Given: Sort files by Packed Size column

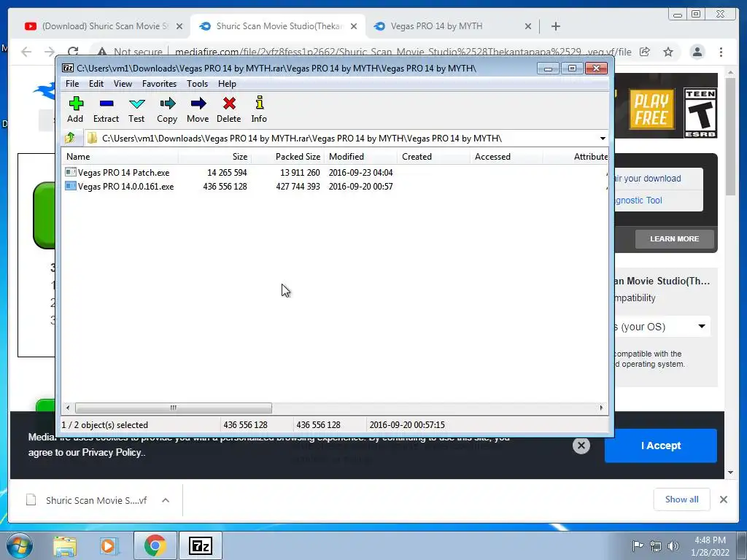Looking at the screenshot, I should pyautogui.click(x=287, y=157).
